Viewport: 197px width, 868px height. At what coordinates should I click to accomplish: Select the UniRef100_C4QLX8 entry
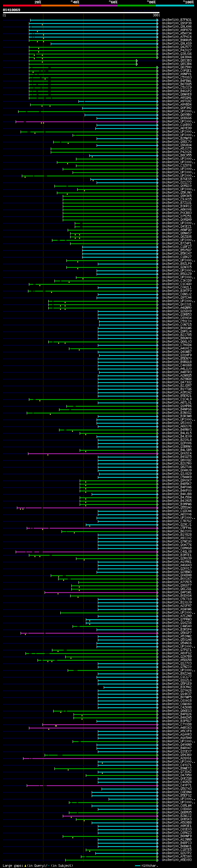click(x=177, y=551)
